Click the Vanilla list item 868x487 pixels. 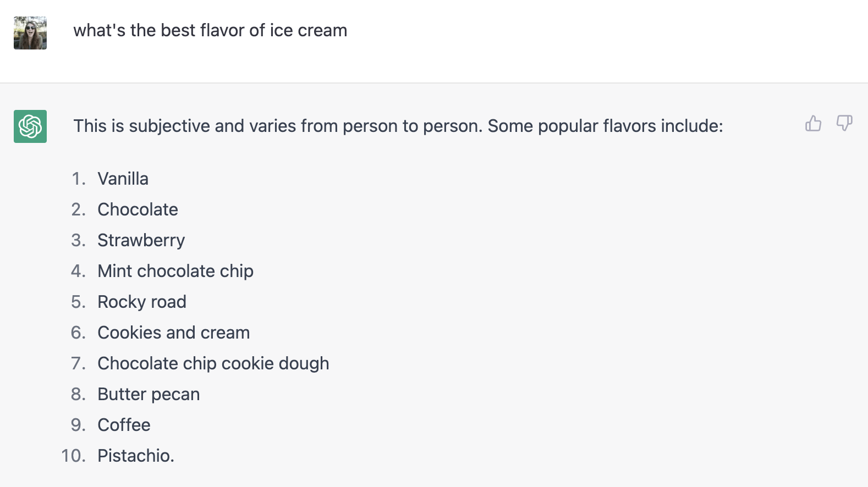[123, 178]
